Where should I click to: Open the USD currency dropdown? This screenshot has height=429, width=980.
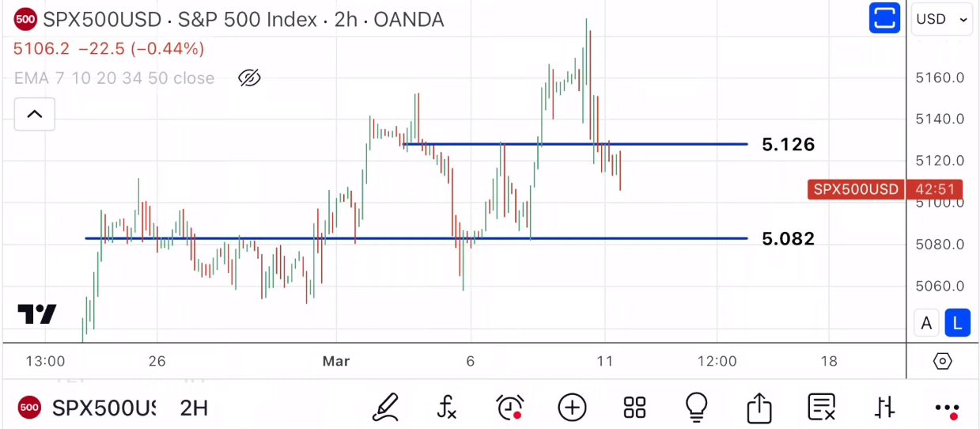coord(941,19)
